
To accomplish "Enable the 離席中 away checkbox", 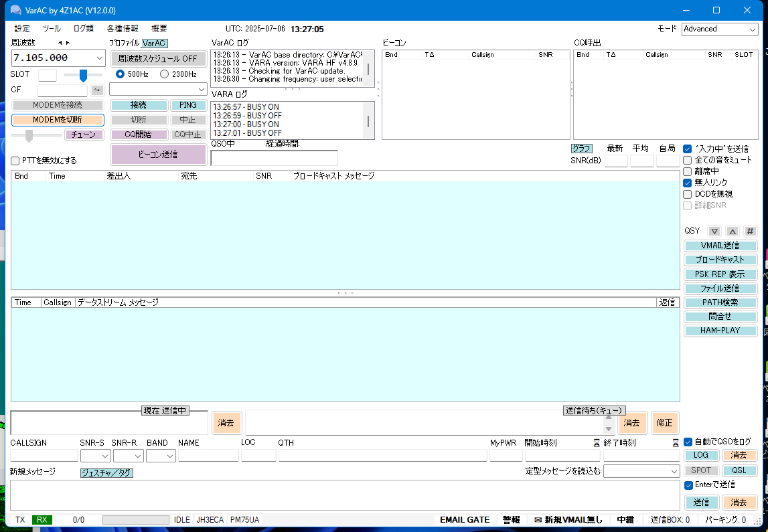I will pyautogui.click(x=687, y=171).
